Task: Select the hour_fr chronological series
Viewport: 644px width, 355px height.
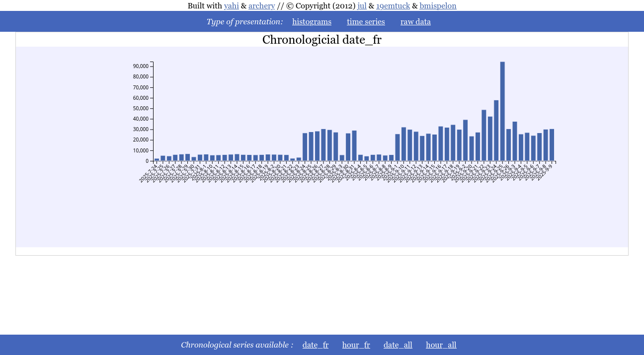Action: click(356, 345)
